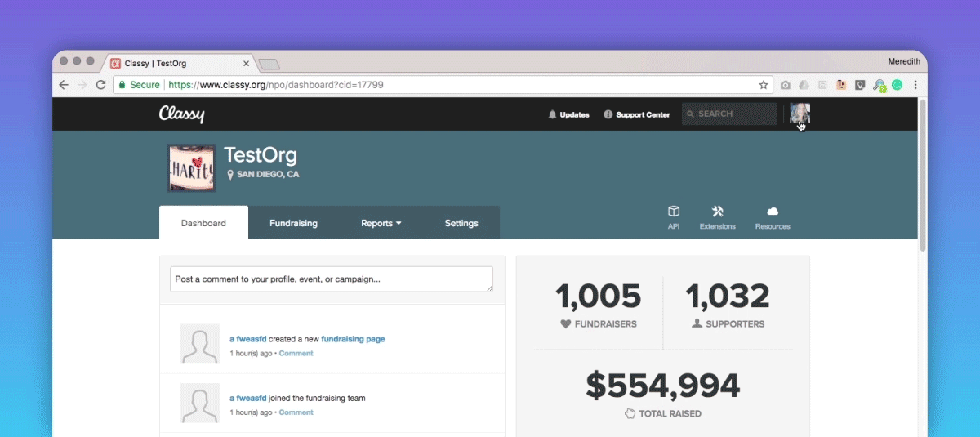Viewport: 980px width, 437px height.
Task: Click the camera screenshot extension icon
Action: click(x=786, y=85)
